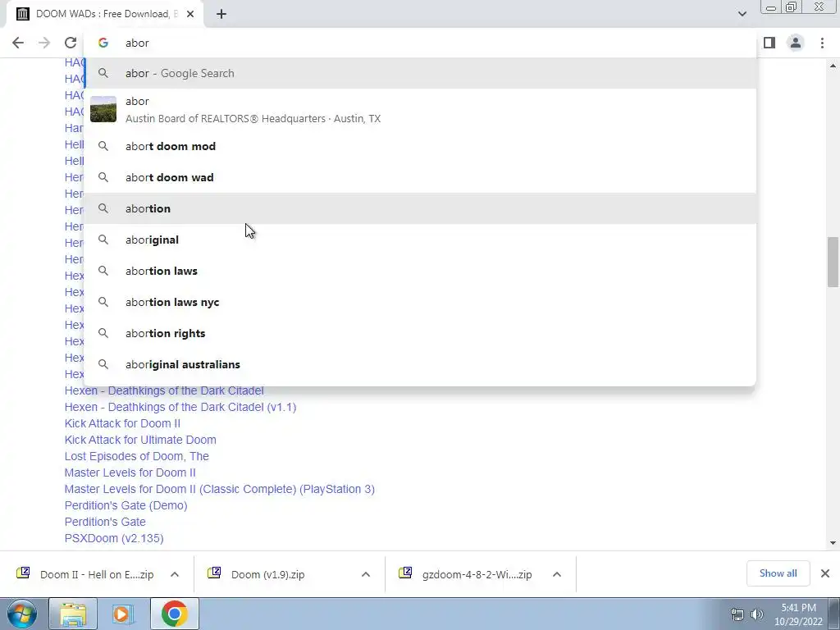Click the Austin Board of REALTORS thumbnail
Image resolution: width=840 pixels, height=630 pixels.
click(x=103, y=109)
